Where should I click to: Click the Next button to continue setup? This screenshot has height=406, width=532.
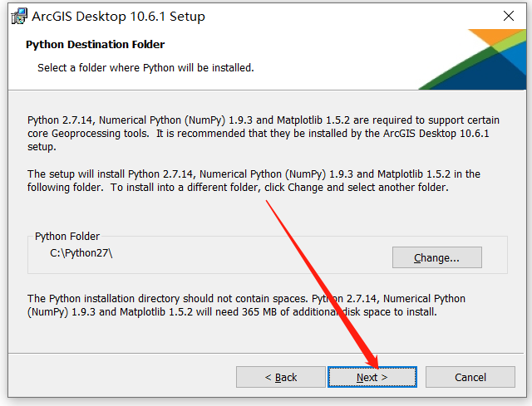[372, 377]
